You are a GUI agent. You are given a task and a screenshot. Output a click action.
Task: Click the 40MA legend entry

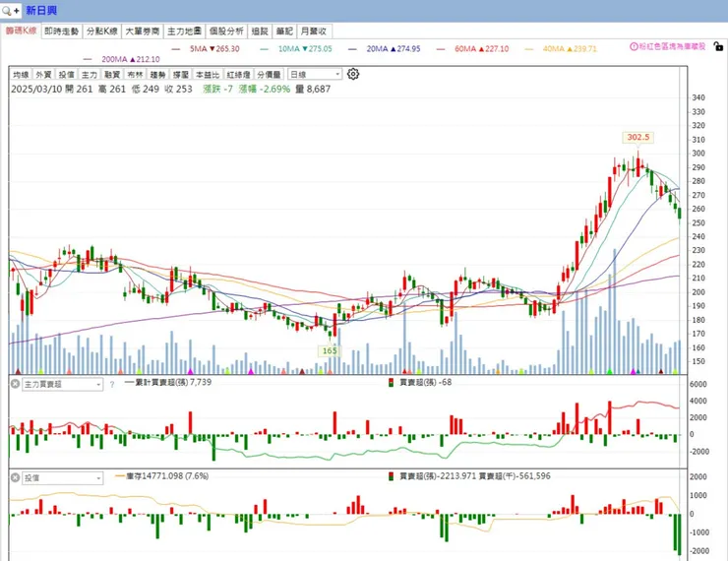(x=562, y=49)
